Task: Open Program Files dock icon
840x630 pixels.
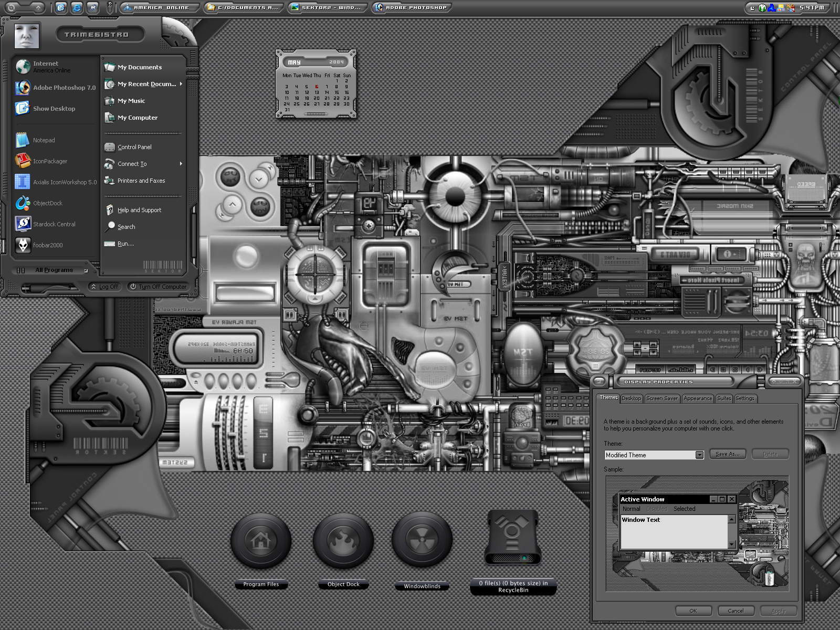Action: (x=261, y=541)
